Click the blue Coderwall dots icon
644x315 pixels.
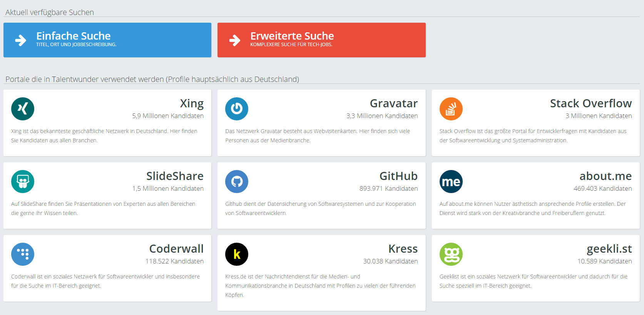tap(23, 254)
